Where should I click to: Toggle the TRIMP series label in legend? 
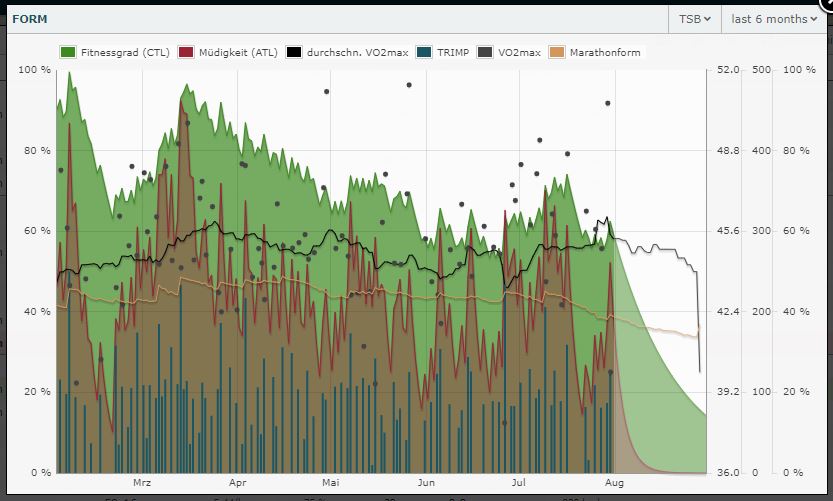pyautogui.click(x=453, y=52)
